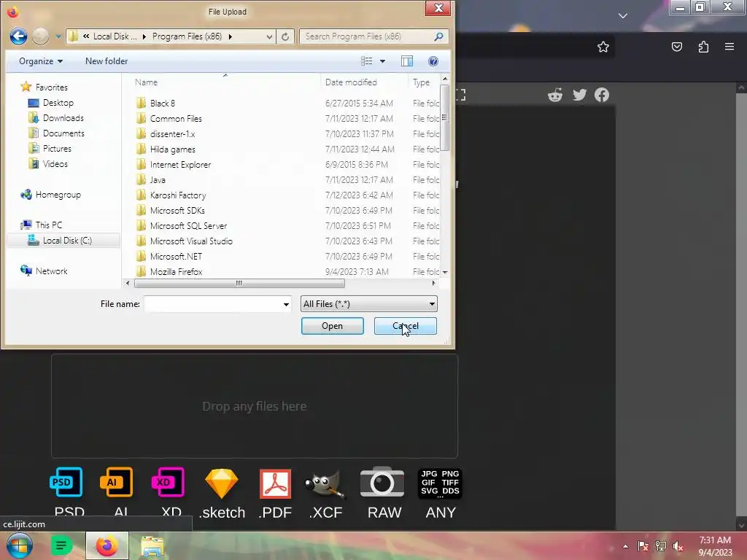747x560 pixels.
Task: Open recent locations arrow beside navigation buttons
Action: pyautogui.click(x=58, y=36)
